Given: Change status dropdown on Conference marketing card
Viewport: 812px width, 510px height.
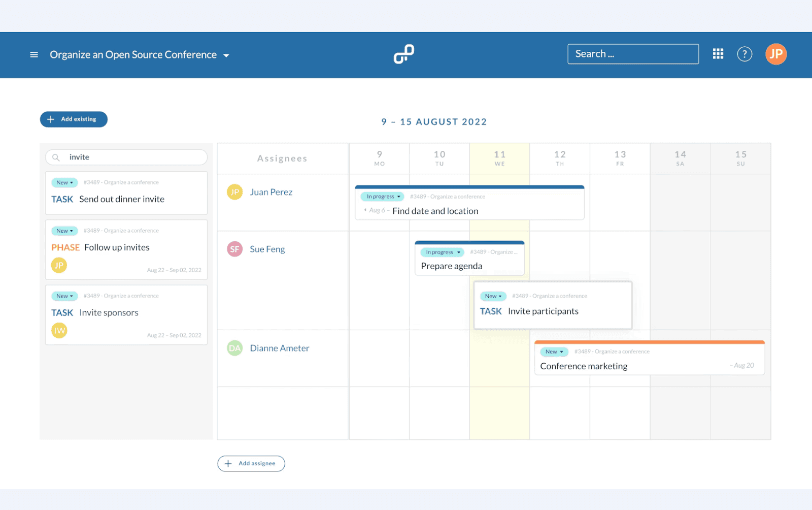Looking at the screenshot, I should coord(554,351).
